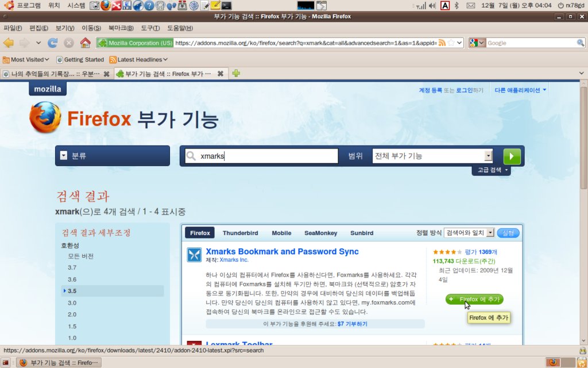Click the 계정 등록 register link

point(430,90)
